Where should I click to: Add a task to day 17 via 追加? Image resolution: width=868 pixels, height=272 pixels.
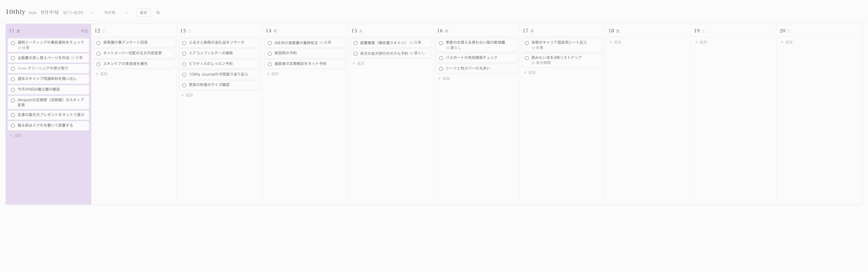click(x=529, y=73)
